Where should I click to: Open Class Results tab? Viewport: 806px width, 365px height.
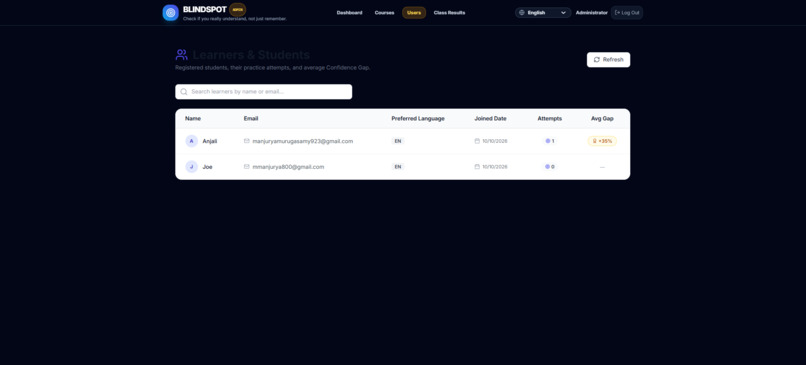point(449,13)
